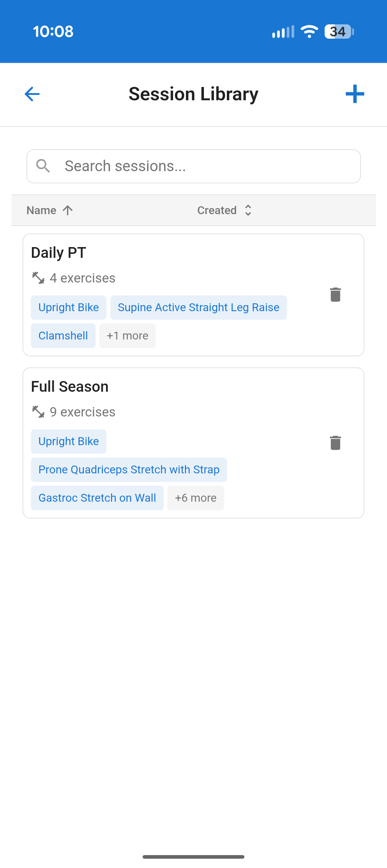
Task: Tap dumbbell icon in Daily PT card
Action: point(38,278)
